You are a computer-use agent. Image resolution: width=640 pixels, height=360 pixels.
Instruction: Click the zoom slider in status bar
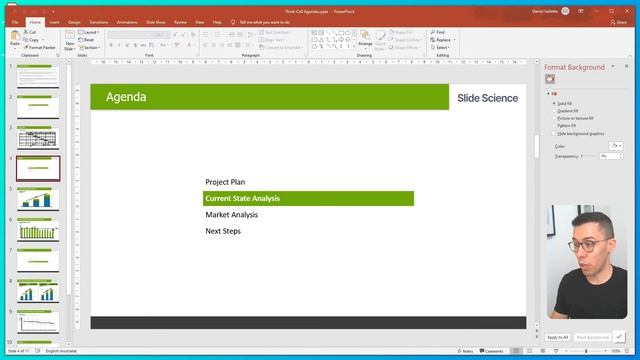586,351
